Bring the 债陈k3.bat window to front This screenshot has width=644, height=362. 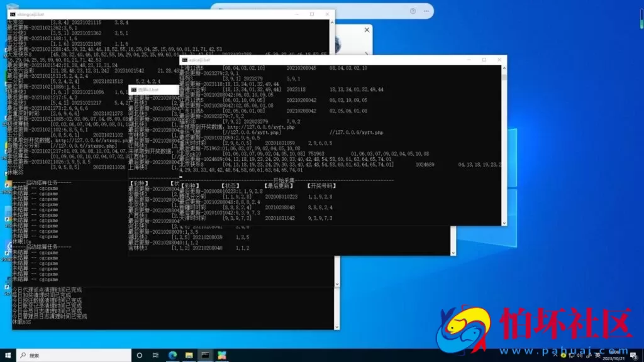153,89
